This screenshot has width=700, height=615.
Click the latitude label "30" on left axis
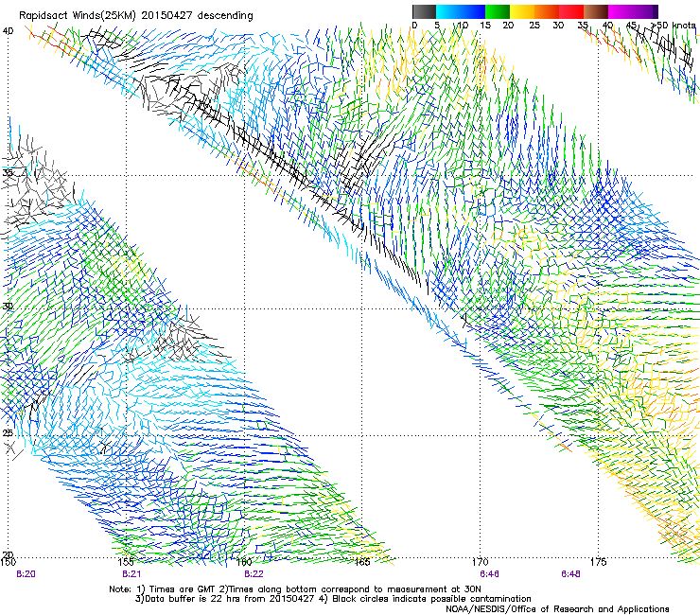click(8, 306)
